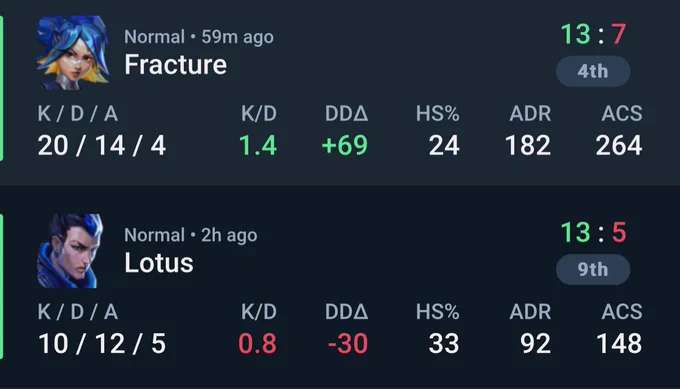The image size is (680, 389).
Task: Select the 13 : 5 score
Action: point(593,232)
